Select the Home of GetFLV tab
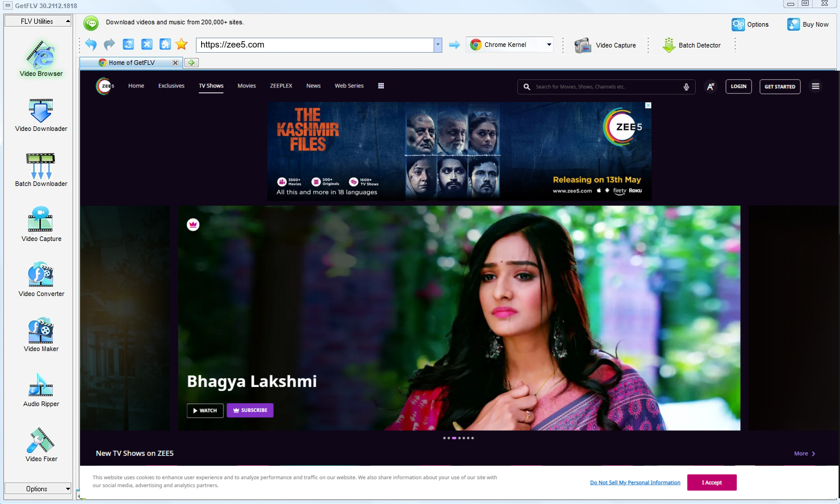Viewport: 840px width, 504px height. 132,63
